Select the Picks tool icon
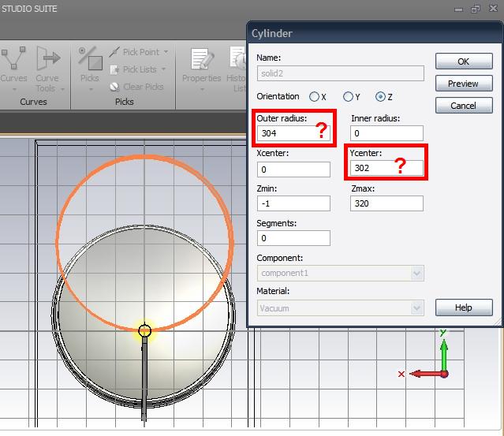 point(90,61)
